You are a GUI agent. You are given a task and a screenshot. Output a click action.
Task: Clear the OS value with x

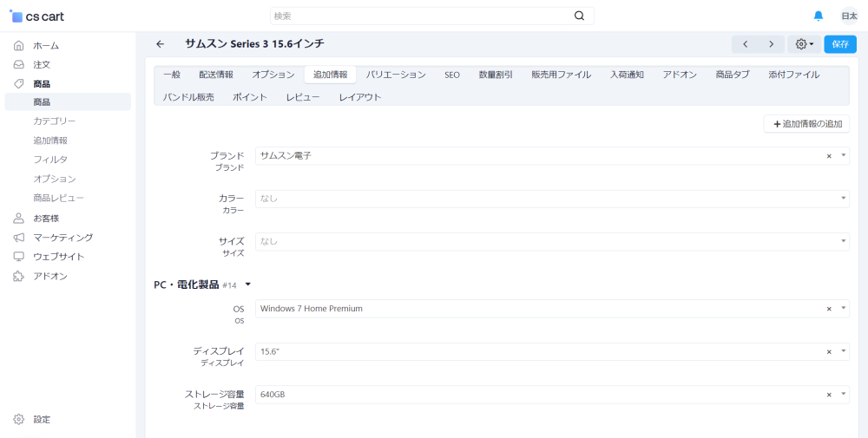pos(829,309)
